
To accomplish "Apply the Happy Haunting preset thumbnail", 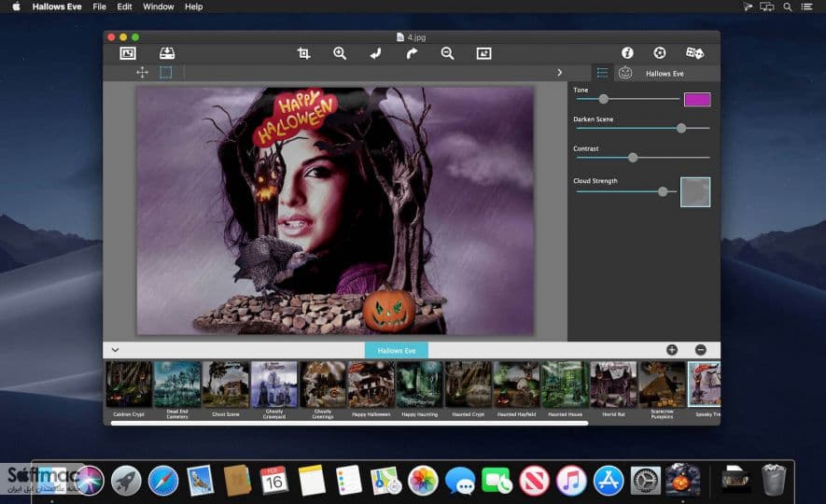I will point(419,384).
